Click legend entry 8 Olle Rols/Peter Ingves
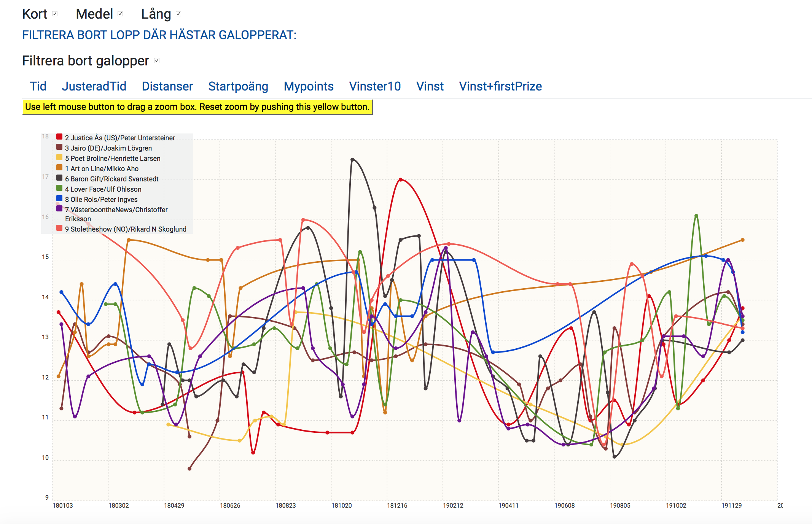Viewport: 812px width, 524px height. (x=101, y=199)
